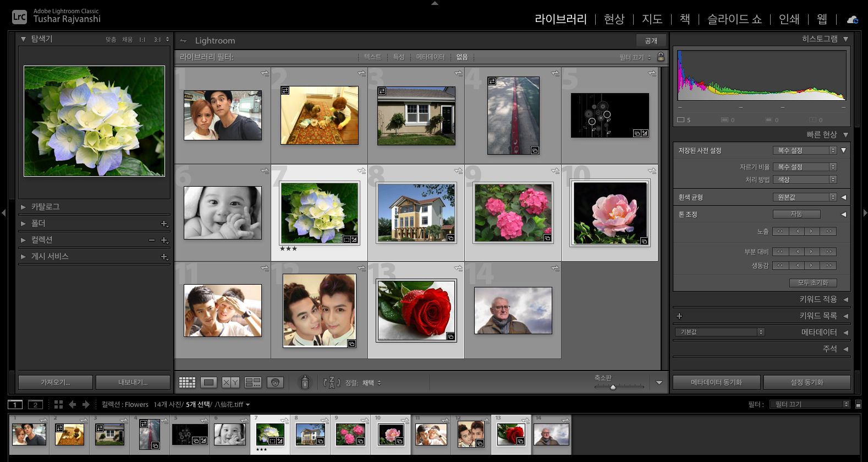Click the Lrc identity plate logo
Screen dimensions: 868x462
(19, 17)
